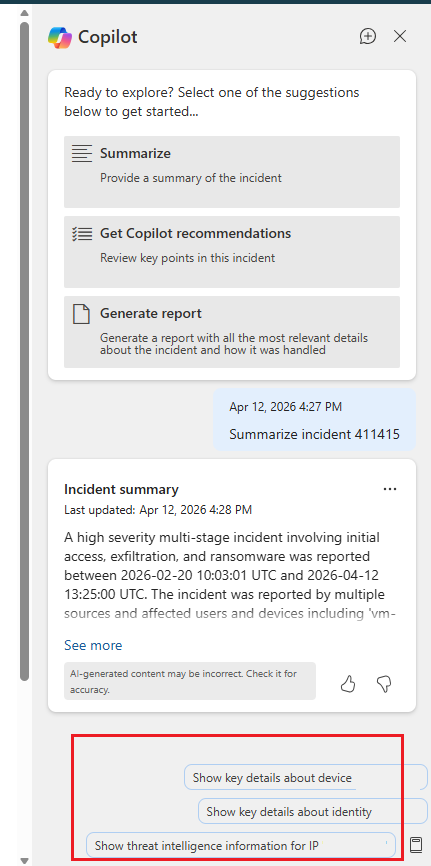Select the Summarize suggestion card
The height and width of the screenshot is (866, 431).
coord(232,172)
